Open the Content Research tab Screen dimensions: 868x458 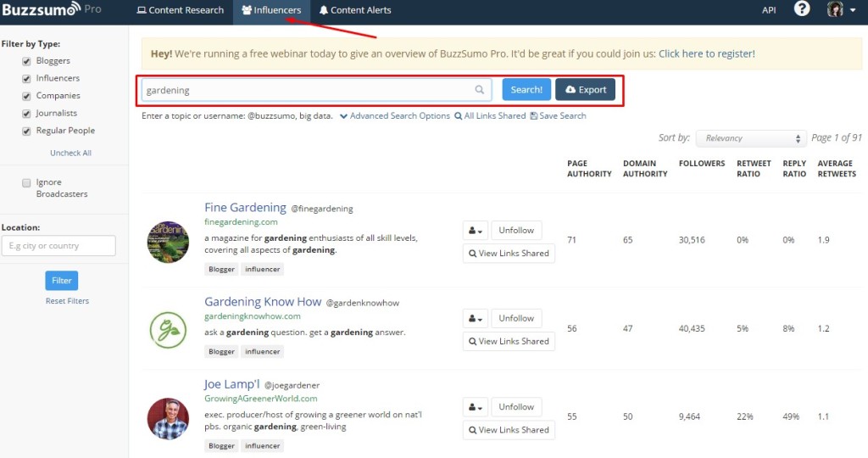click(x=181, y=10)
